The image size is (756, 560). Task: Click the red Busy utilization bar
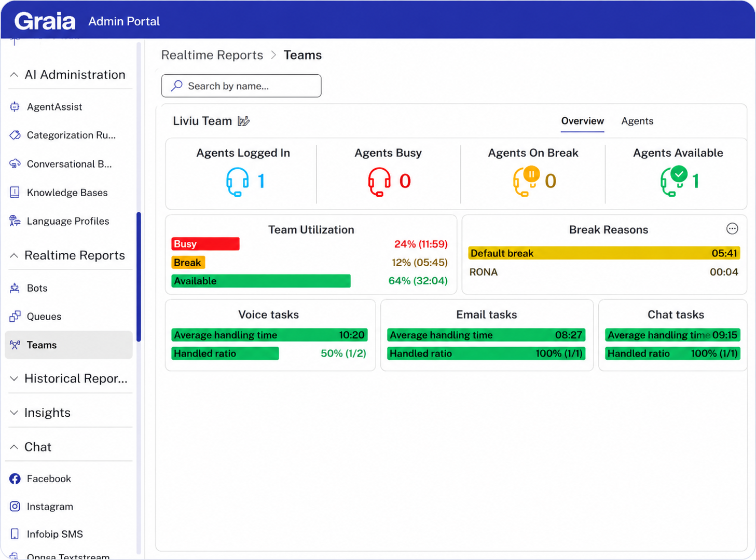205,244
